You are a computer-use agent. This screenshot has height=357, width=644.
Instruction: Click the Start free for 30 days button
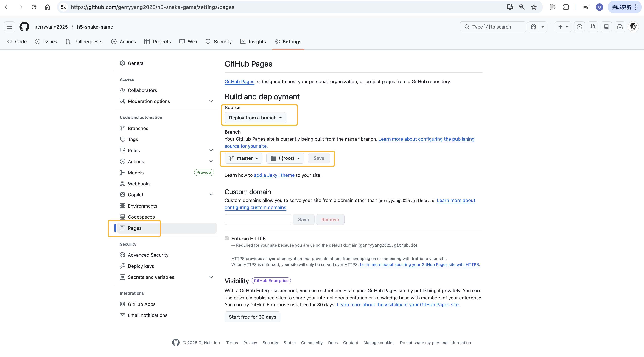click(x=252, y=317)
